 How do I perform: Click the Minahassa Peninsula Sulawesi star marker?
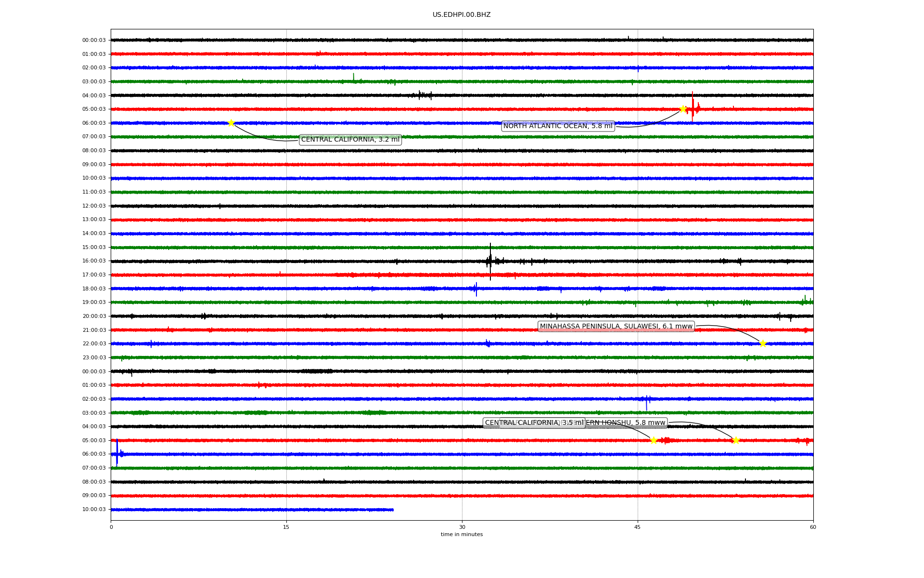[762, 343]
